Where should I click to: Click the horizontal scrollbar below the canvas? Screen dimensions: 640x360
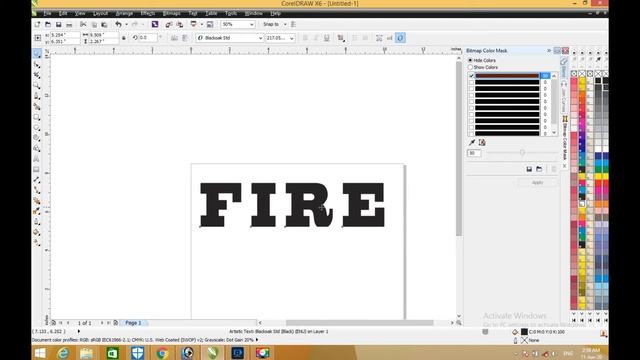pyautogui.click(x=359, y=323)
